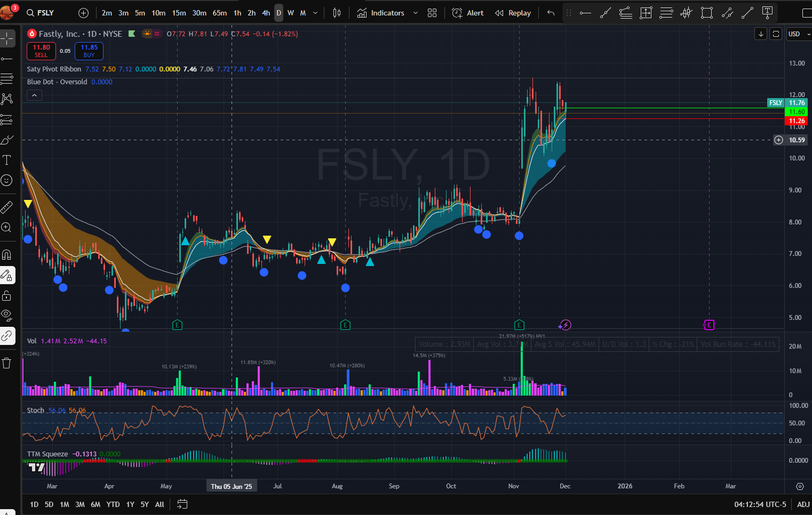Select the text callout tool in favorites bar
The width and height of the screenshot is (812, 515).
767,13
